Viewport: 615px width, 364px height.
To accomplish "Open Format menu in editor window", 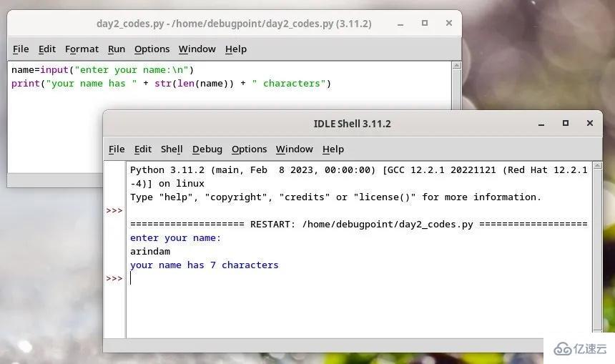I will 82,49.
